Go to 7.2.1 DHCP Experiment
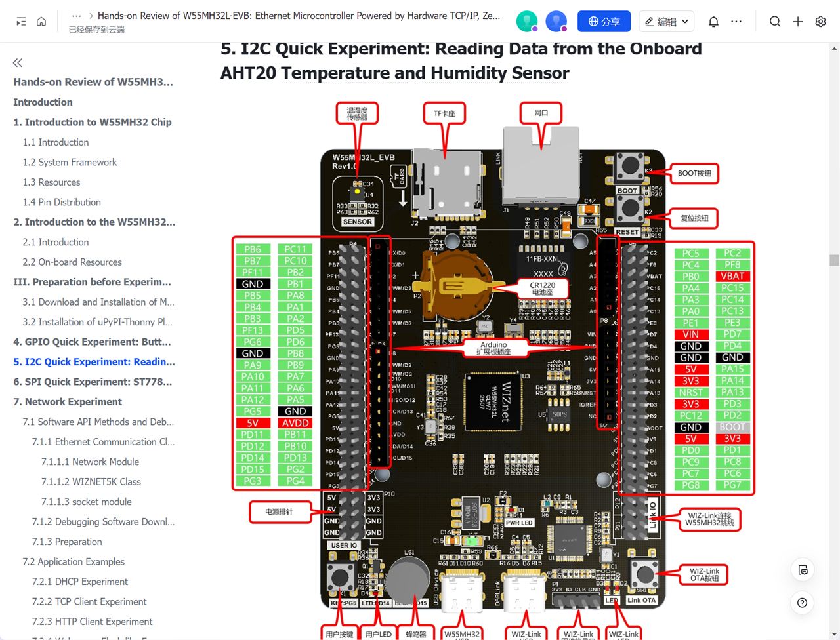This screenshot has height=640, width=840. point(80,582)
